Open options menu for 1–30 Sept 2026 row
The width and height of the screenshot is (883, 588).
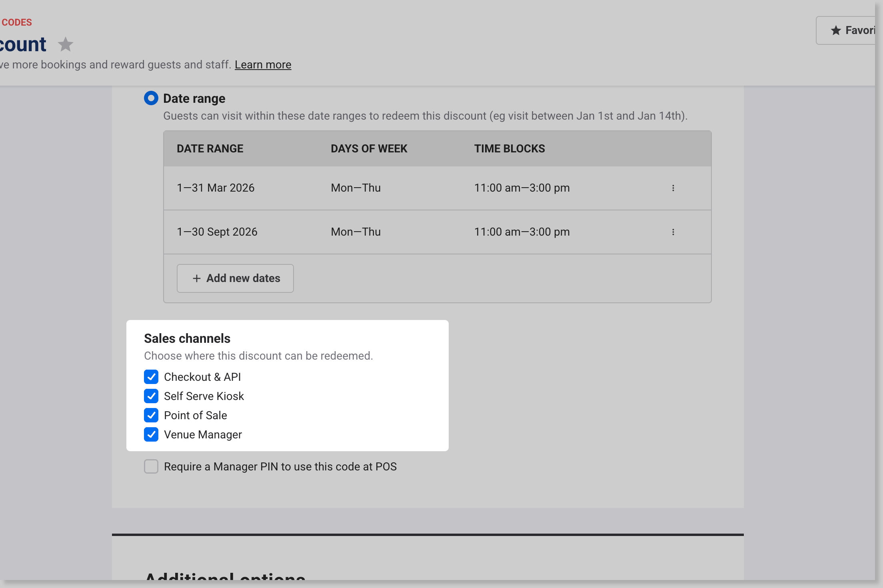click(x=673, y=232)
